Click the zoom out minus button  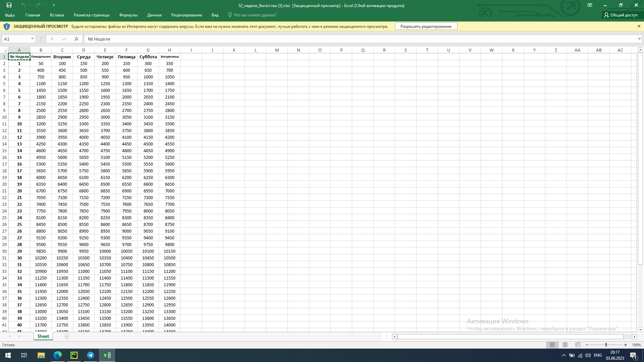[587, 345]
